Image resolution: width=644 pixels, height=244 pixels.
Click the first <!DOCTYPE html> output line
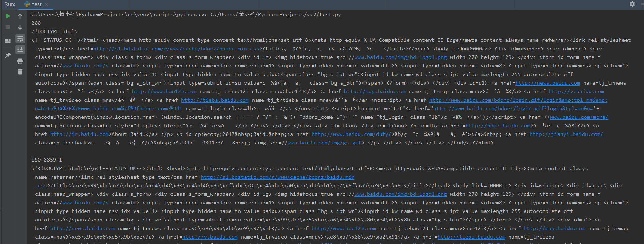pos(54,31)
